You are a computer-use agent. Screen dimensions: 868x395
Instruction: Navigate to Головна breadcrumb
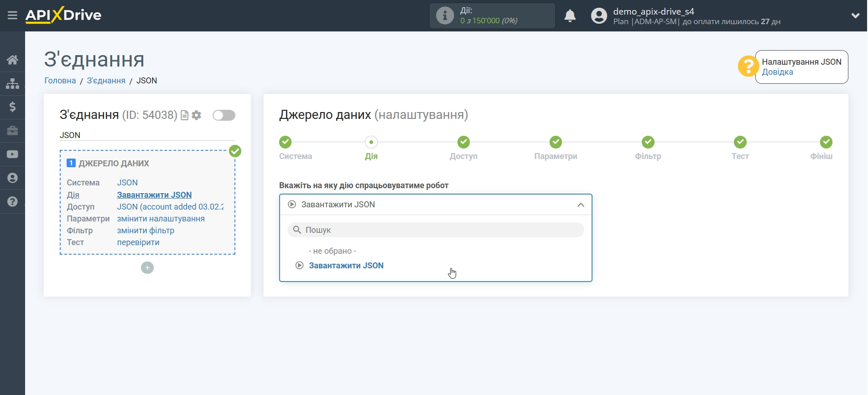tap(60, 81)
